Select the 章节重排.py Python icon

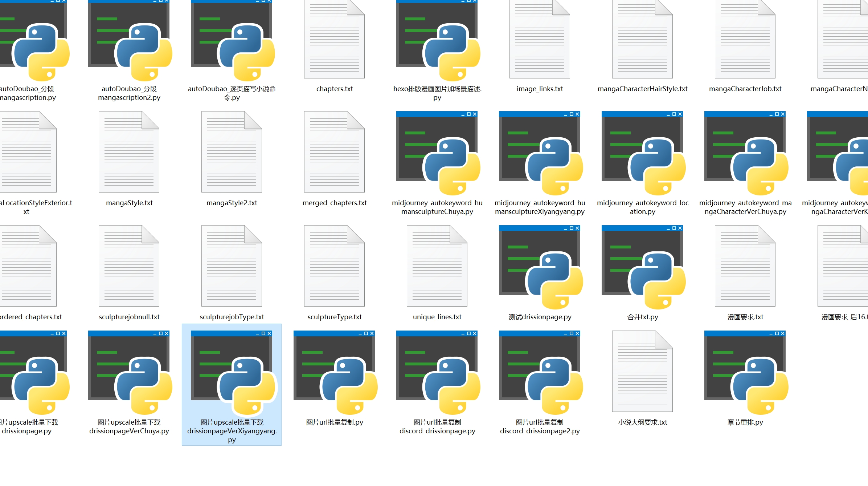746,373
